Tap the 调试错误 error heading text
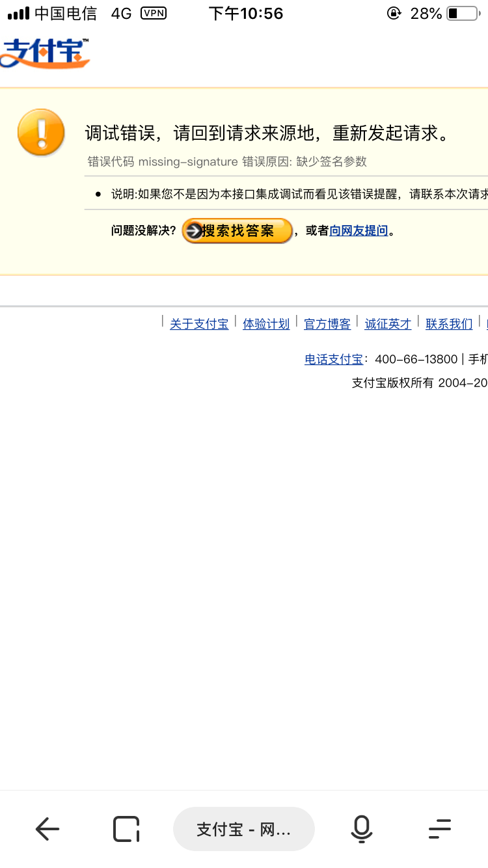 pos(267,133)
